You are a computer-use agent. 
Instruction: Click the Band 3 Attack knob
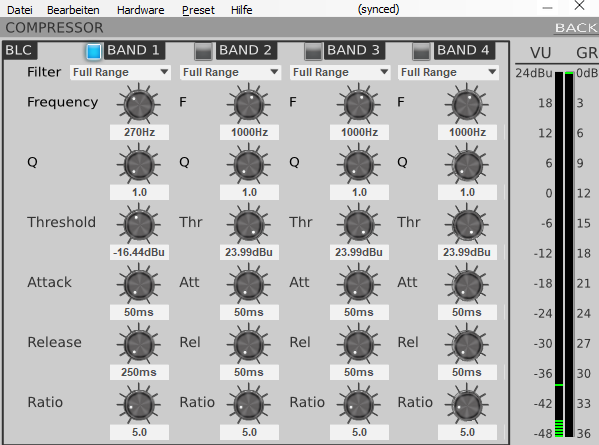click(x=359, y=284)
